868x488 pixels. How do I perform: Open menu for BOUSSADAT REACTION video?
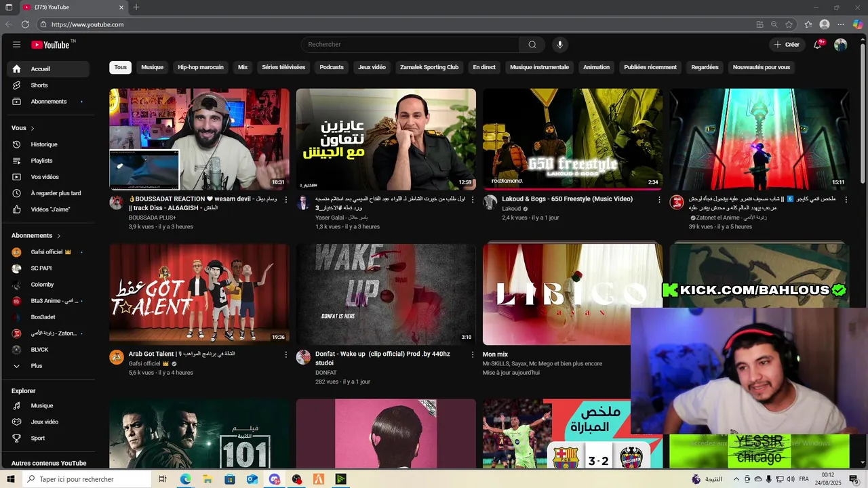coord(285,200)
